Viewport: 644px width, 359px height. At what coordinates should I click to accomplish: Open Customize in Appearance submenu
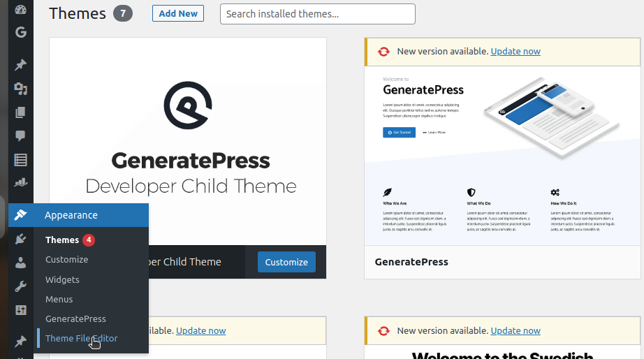pyautogui.click(x=66, y=260)
